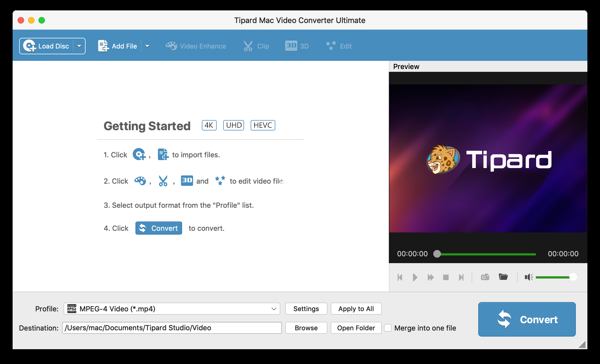Screen dimensions: 600x364
Task: Stop the preview playback
Action: [x=446, y=277]
